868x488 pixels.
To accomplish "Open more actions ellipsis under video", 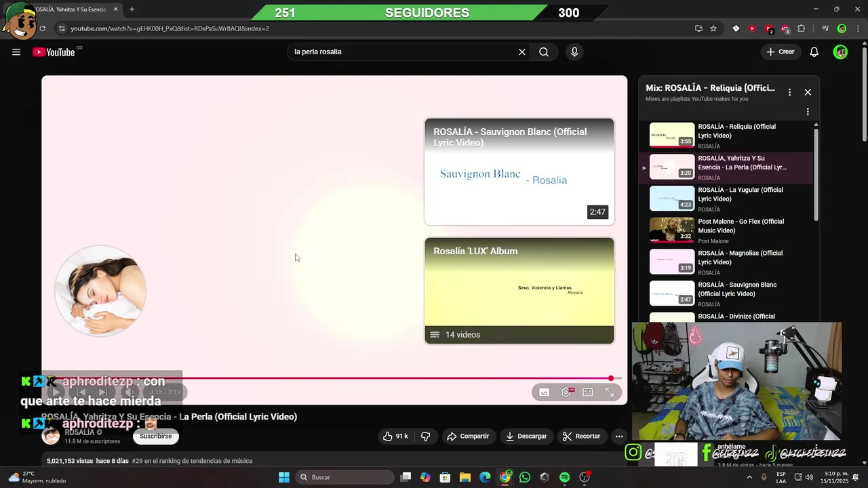I will [x=619, y=436].
